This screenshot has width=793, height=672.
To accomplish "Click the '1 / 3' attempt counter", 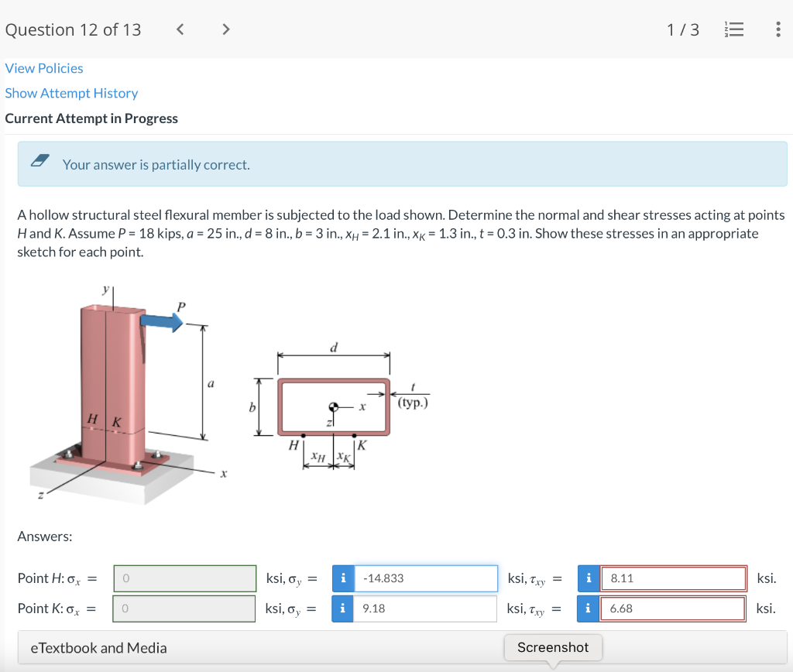I will [x=683, y=29].
